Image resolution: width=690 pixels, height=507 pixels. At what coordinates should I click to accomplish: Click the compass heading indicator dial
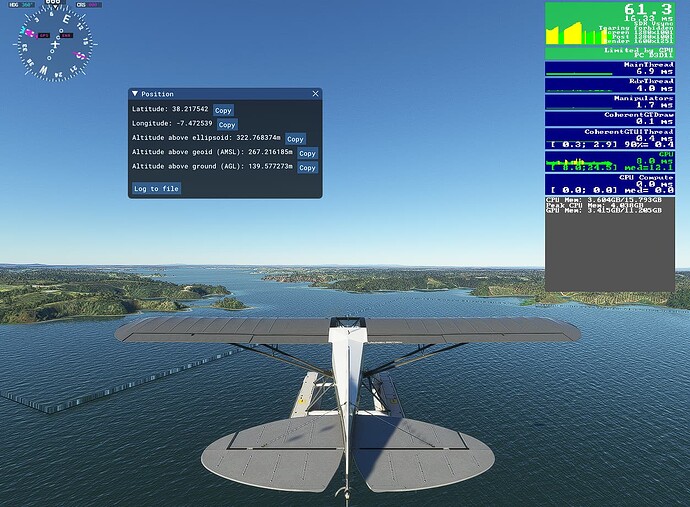[55, 44]
